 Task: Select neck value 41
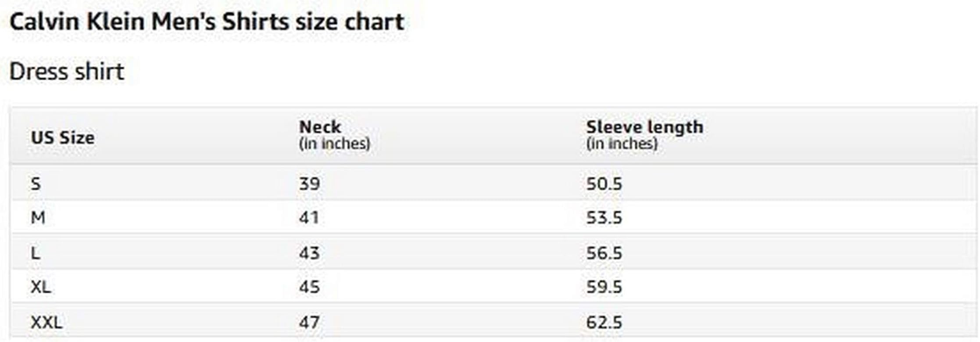click(x=309, y=217)
